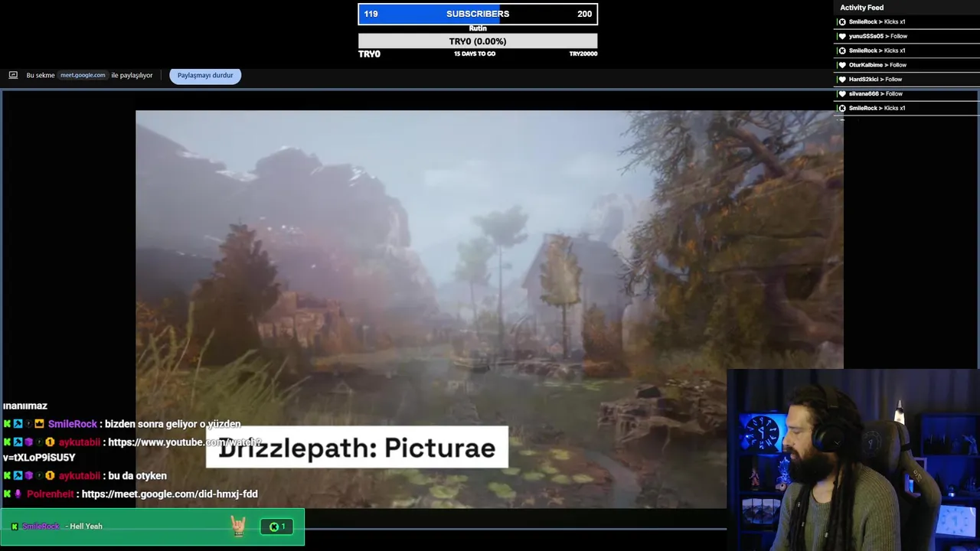Click the heart icon beside HardS2kici
The height and width of the screenshot is (551, 980).
842,80
